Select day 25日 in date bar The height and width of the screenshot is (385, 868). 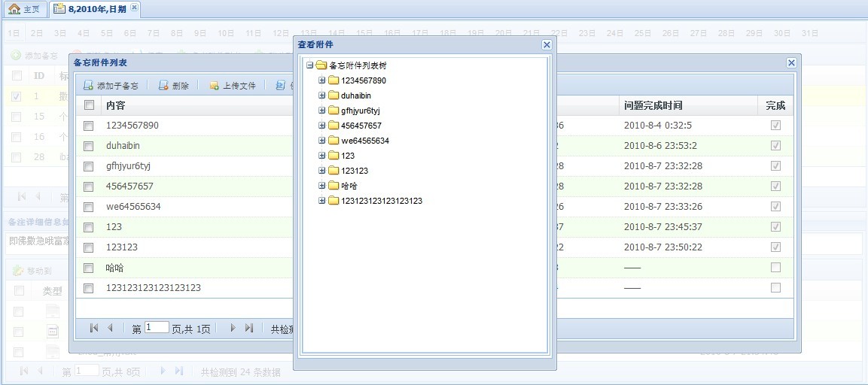[x=643, y=33]
